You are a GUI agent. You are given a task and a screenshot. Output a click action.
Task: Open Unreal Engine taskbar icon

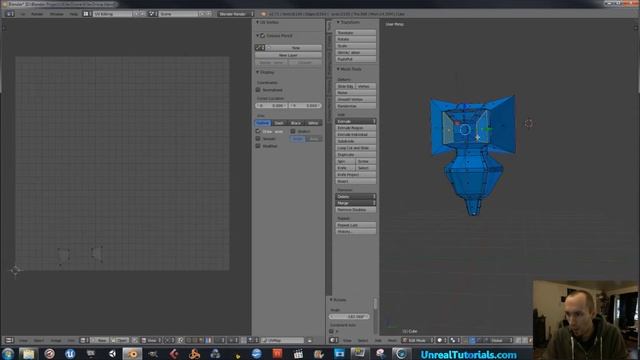pos(70,353)
